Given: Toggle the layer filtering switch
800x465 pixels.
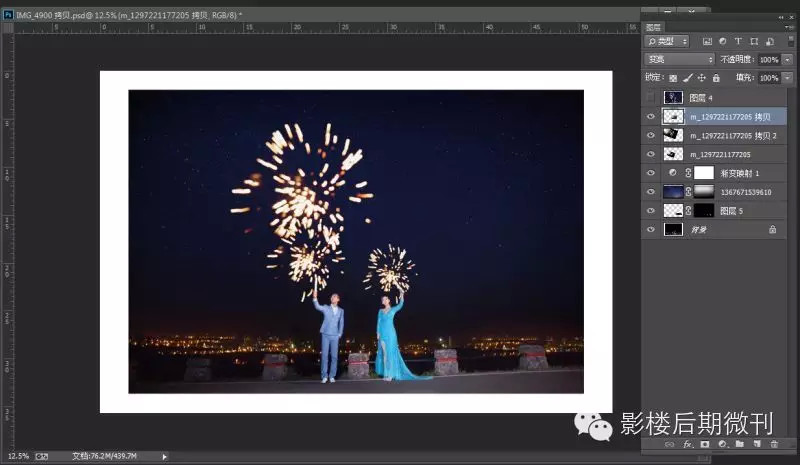Looking at the screenshot, I should [x=791, y=41].
